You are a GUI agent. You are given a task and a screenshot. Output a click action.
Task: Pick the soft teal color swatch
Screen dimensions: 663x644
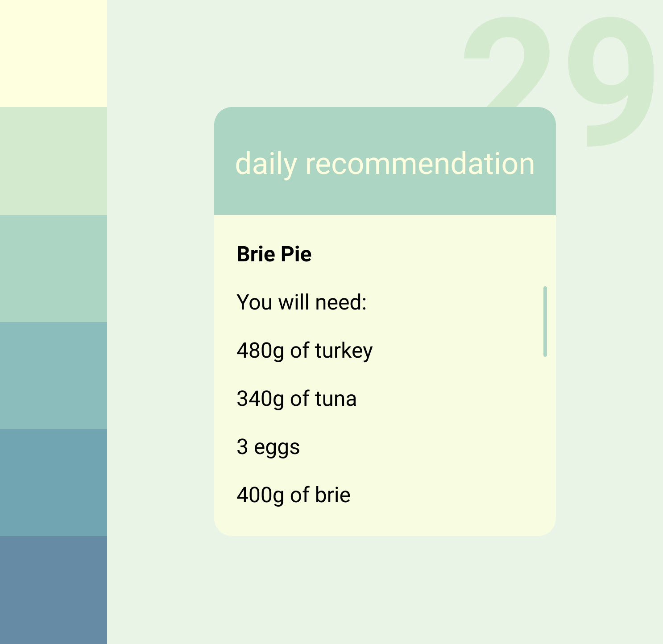(54, 376)
